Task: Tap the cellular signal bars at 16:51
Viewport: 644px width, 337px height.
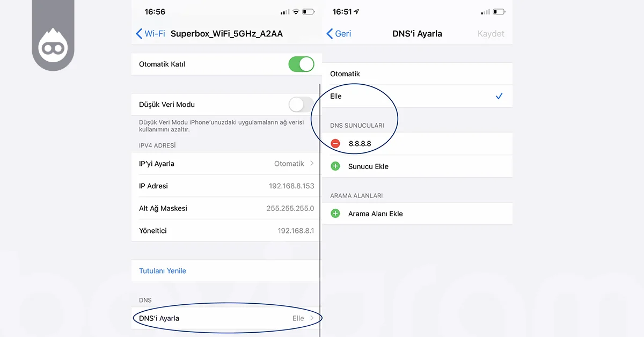Action: [x=486, y=11]
